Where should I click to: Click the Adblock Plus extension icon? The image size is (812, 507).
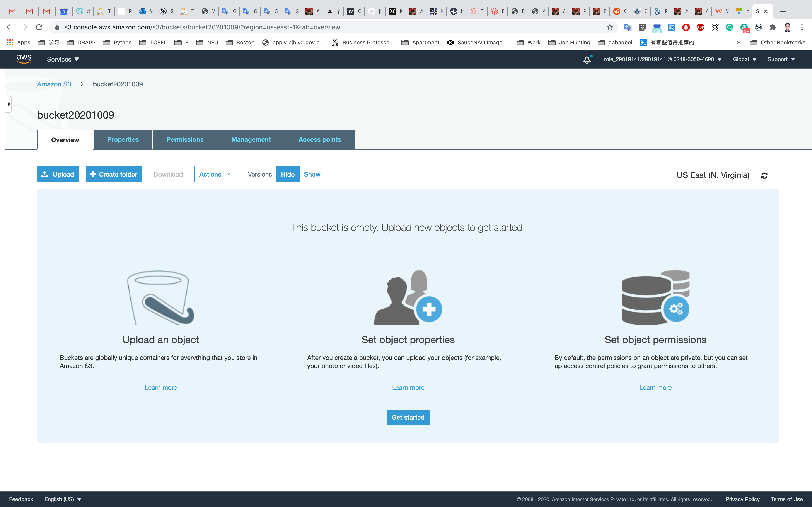tap(700, 27)
